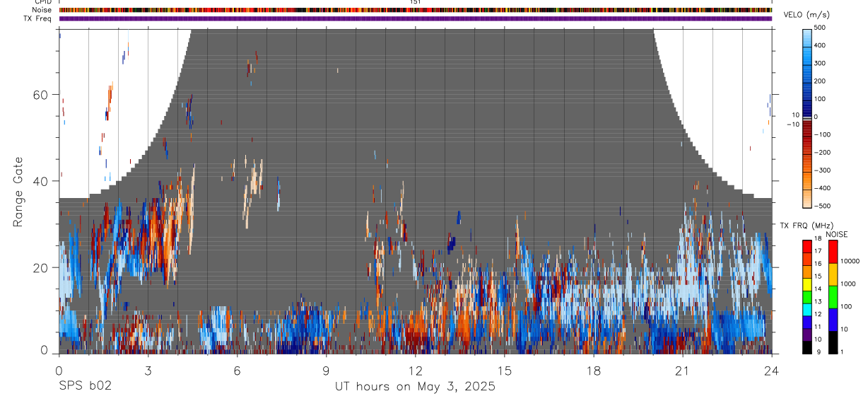Click the −100 tick on the velocity scale
The width and height of the screenshot is (868, 401).
pyautogui.click(x=821, y=134)
